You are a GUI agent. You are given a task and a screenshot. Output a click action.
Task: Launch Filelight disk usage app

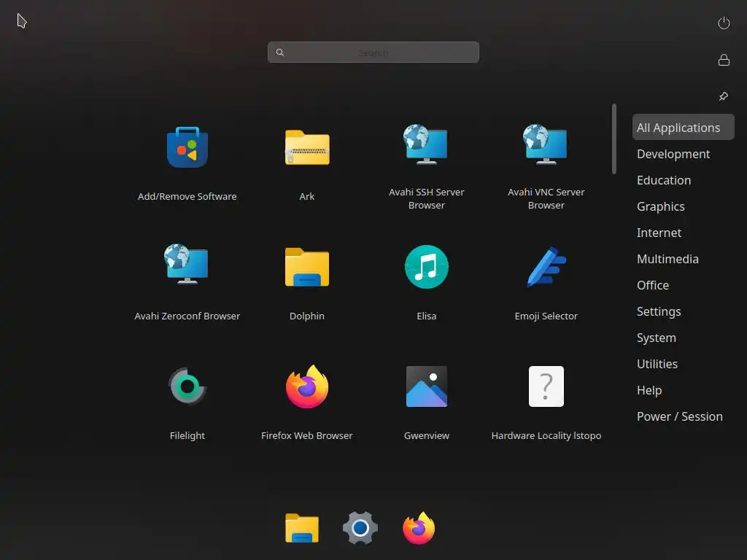[187, 386]
